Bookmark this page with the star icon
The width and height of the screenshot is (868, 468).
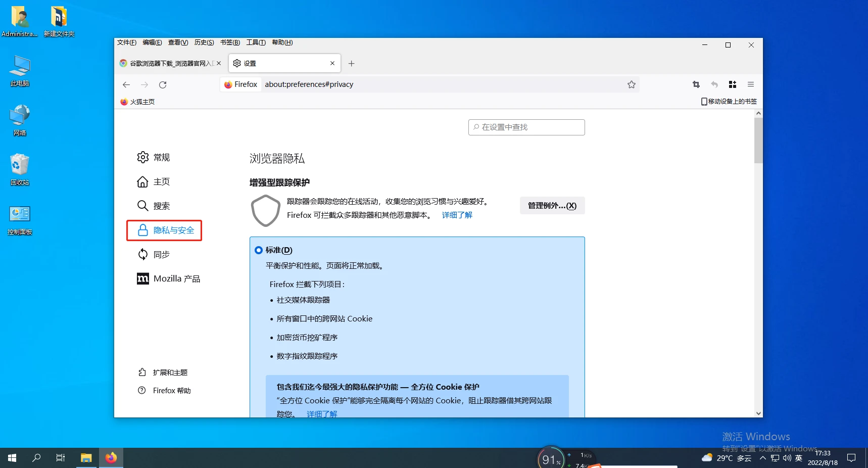pos(631,84)
